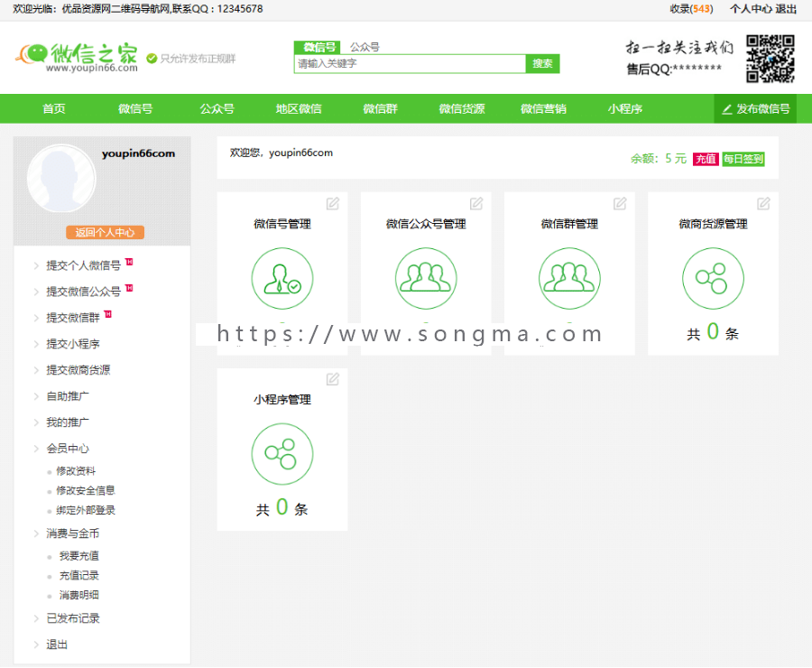The height and width of the screenshot is (668, 812).
Task: Expand chevron beside 自助推广
Action: [x=36, y=396]
